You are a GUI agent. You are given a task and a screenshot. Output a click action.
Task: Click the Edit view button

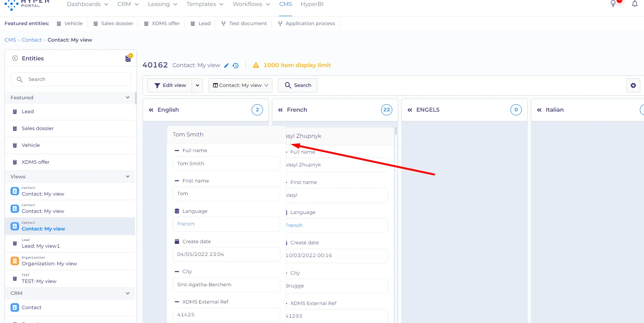(x=170, y=85)
